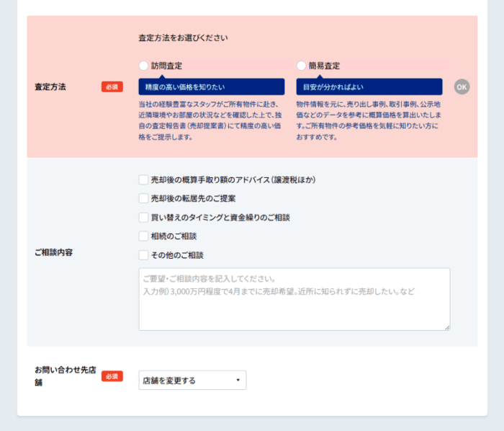The width and height of the screenshot is (504, 431).
Task: Click the 必須 badge beside お問い合わせ先店舗
Action: click(x=112, y=376)
